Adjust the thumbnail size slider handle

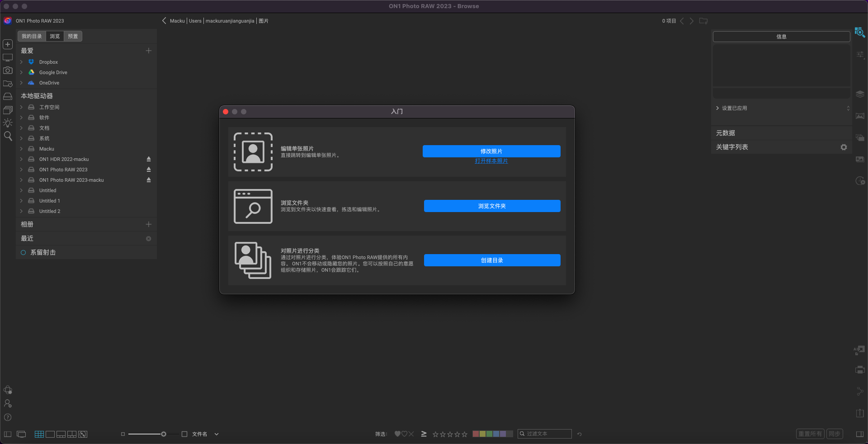point(164,434)
